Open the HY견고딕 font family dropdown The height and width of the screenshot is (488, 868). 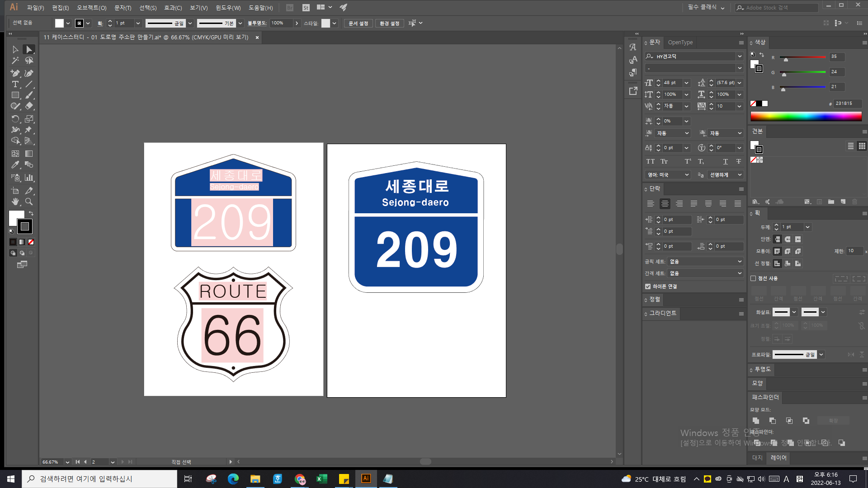pos(740,56)
